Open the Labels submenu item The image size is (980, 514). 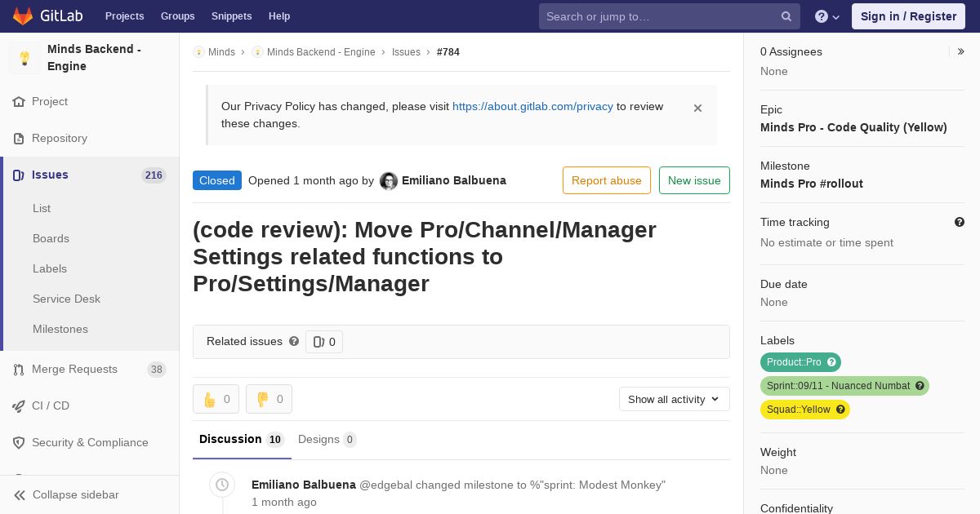[x=50, y=268]
